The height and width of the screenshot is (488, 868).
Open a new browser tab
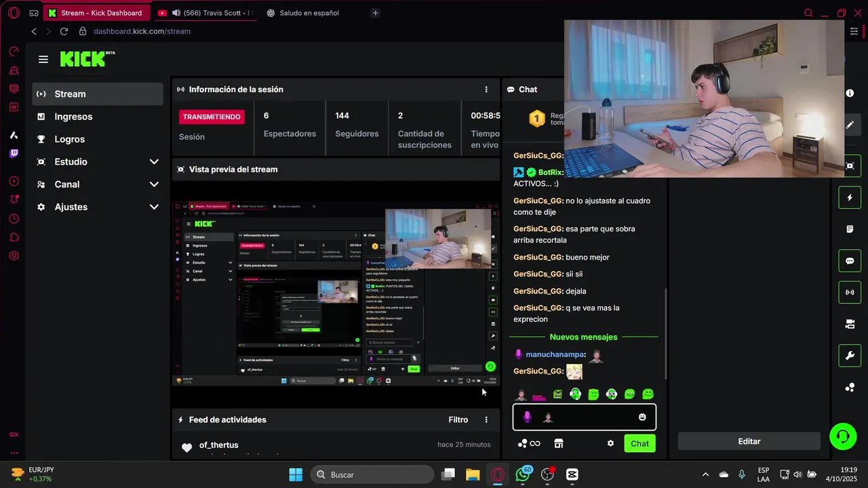pyautogui.click(x=375, y=13)
